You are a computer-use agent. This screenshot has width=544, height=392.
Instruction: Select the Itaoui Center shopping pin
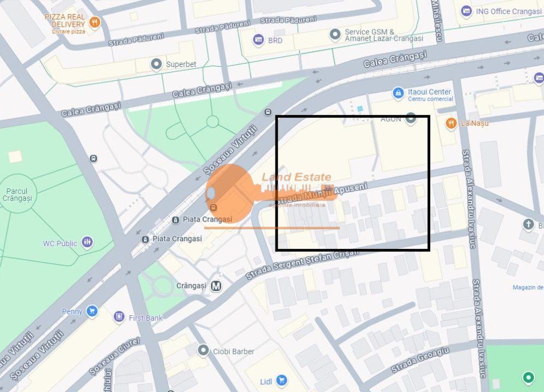398,93
